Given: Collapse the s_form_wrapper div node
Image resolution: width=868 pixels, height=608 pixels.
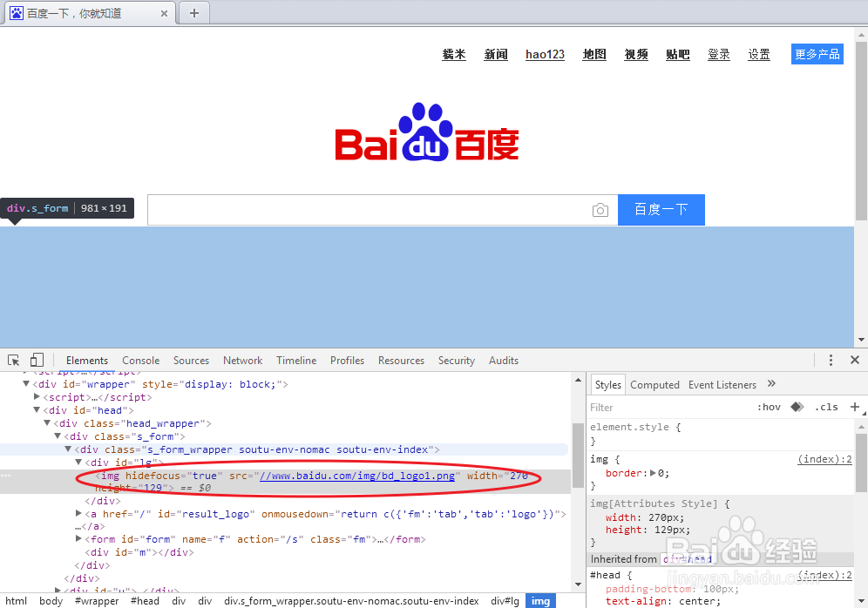Looking at the screenshot, I should tap(68, 449).
